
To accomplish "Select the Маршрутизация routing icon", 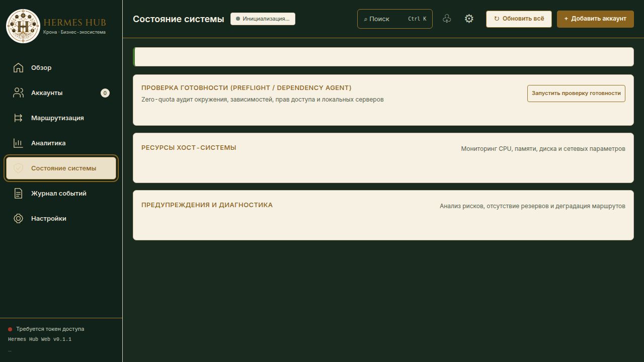I will (18, 118).
